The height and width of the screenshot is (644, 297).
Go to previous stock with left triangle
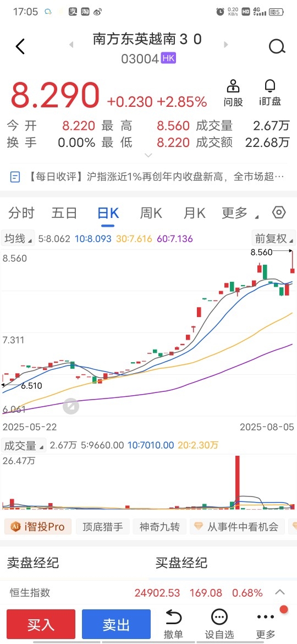(71, 45)
